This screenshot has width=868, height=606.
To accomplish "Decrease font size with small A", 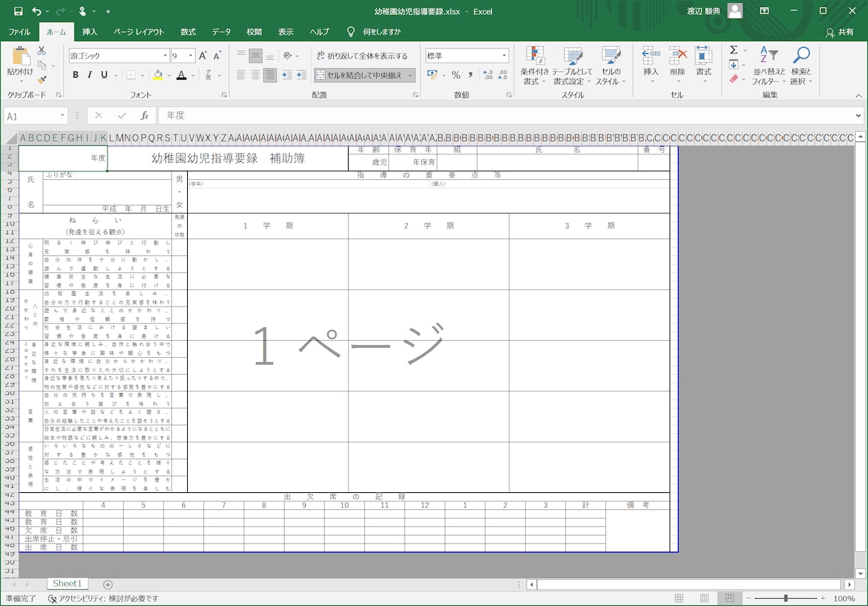I will click(x=218, y=55).
